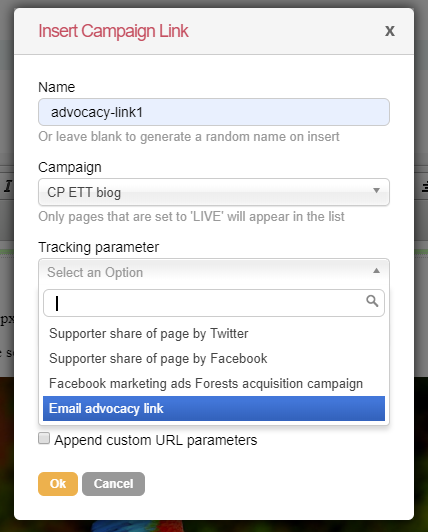Confirm with the Ok button

pyautogui.click(x=58, y=484)
